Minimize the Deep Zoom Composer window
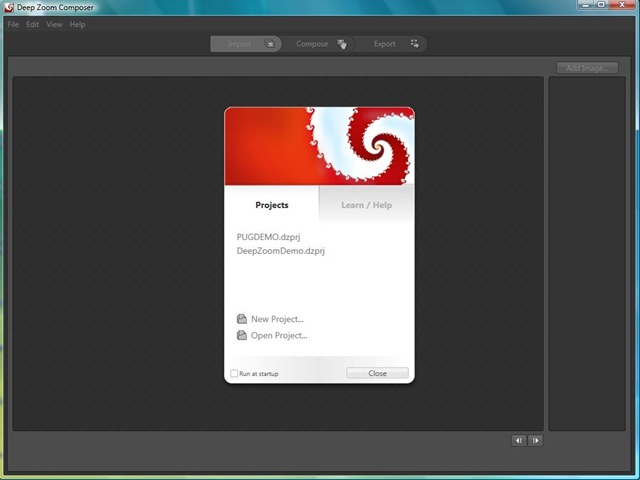The width and height of the screenshot is (640, 480). click(586, 5)
